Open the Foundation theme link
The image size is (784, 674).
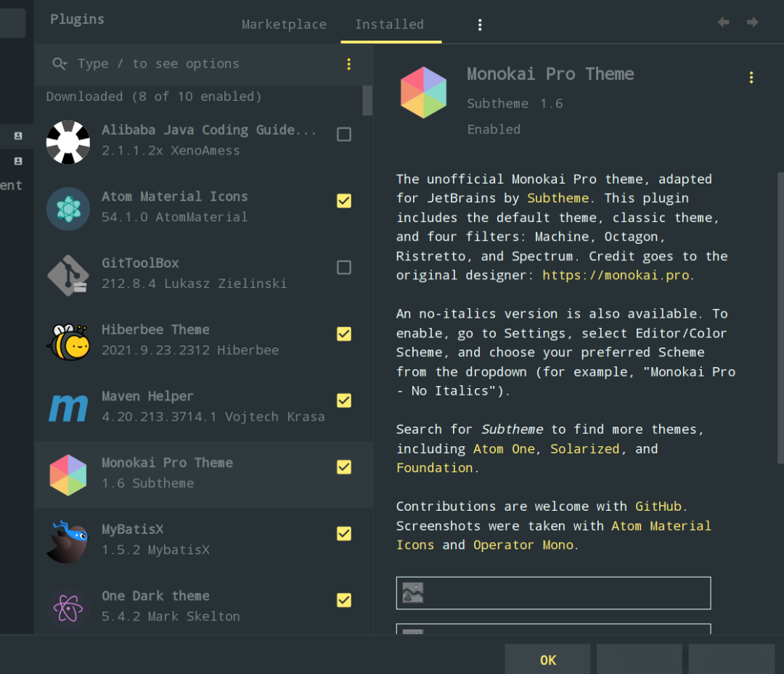[x=435, y=468]
